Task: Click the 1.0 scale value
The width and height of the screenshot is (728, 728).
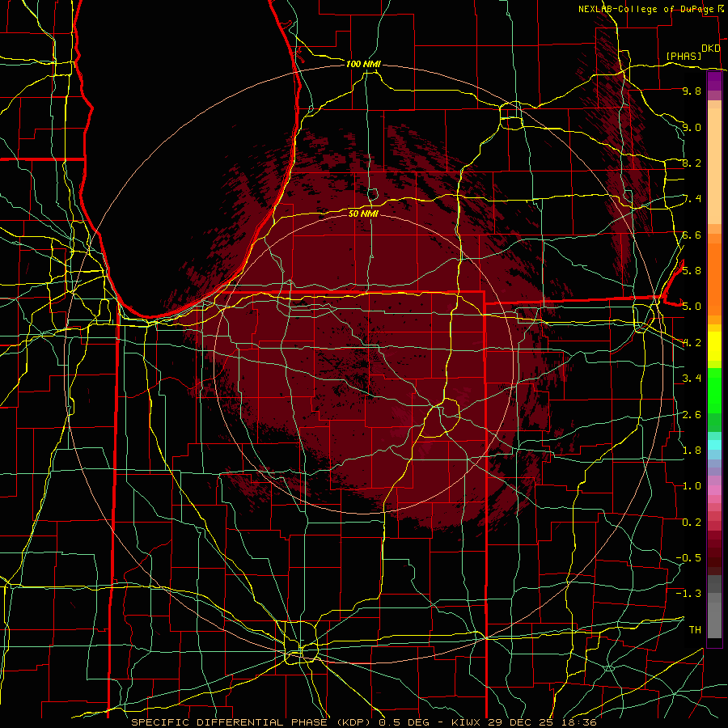Action: (692, 486)
